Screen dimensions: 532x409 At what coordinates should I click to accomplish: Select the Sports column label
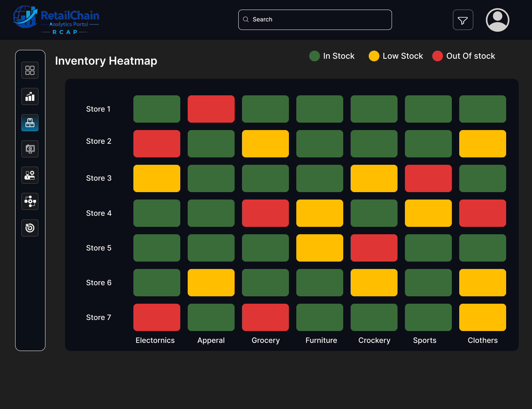click(x=424, y=340)
